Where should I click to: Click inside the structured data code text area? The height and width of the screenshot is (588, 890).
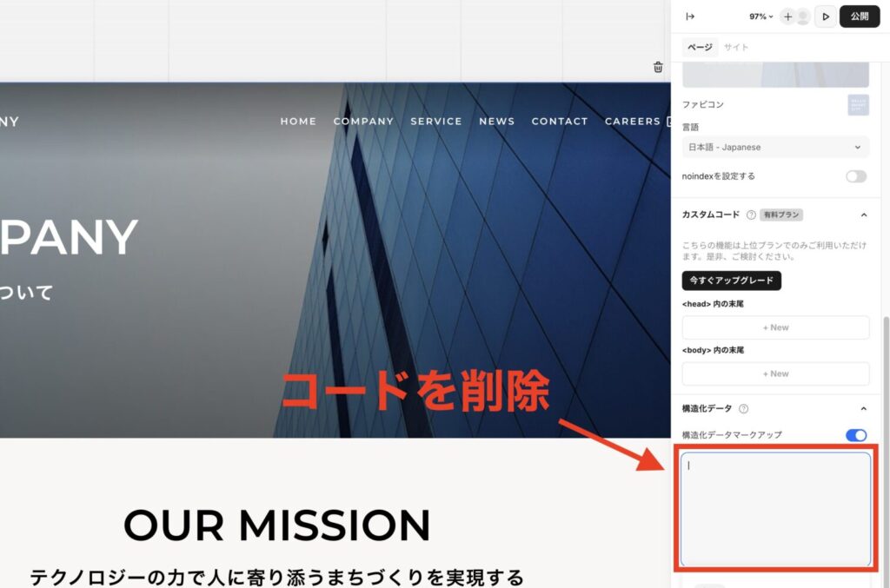(775, 508)
